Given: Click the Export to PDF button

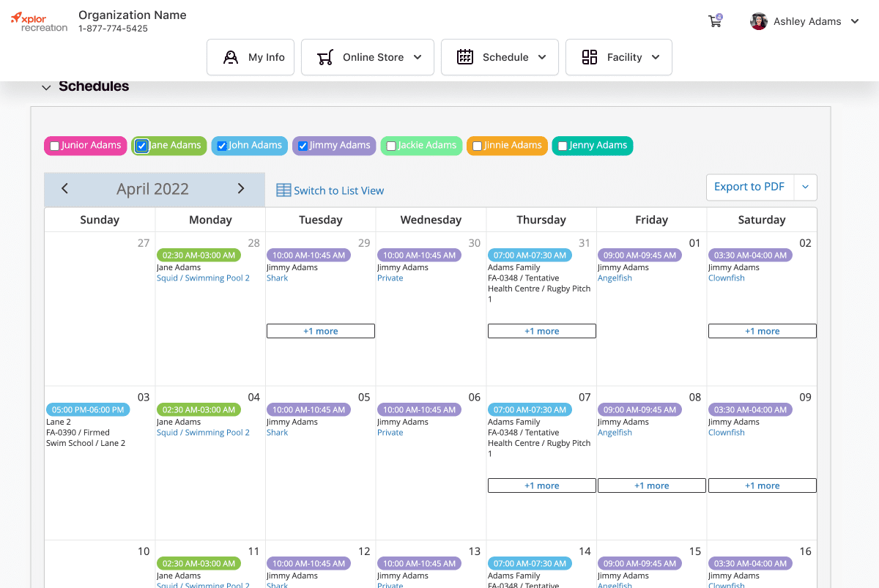Looking at the screenshot, I should 749,187.
